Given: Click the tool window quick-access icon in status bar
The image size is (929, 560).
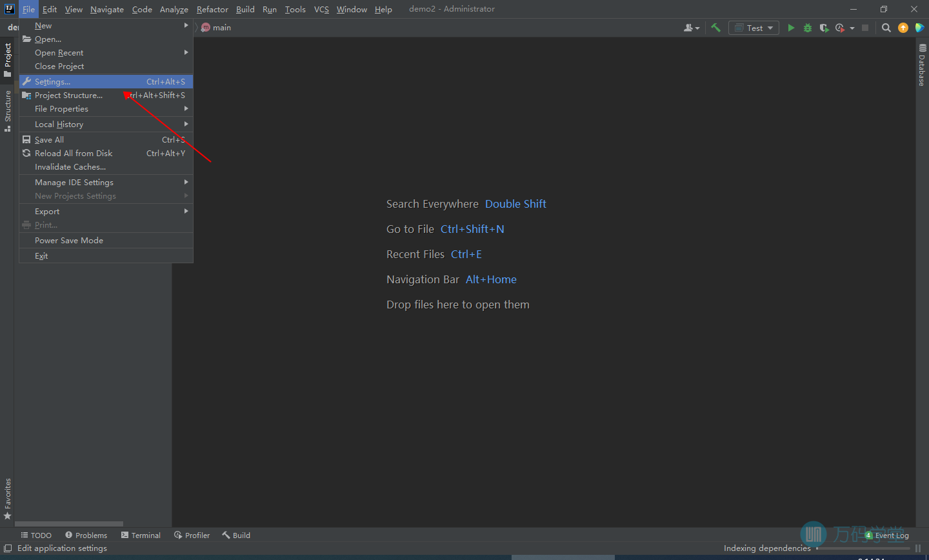Looking at the screenshot, I should click(8, 548).
